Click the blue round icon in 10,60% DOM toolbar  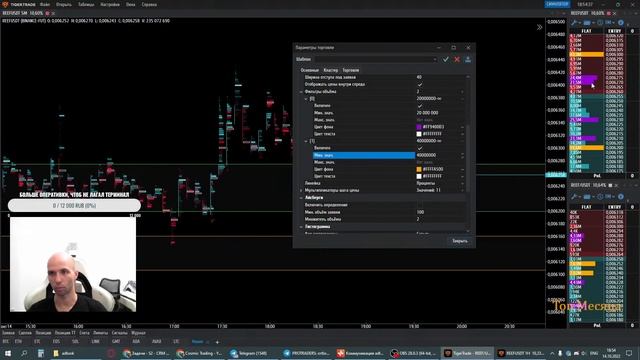tap(621, 23)
